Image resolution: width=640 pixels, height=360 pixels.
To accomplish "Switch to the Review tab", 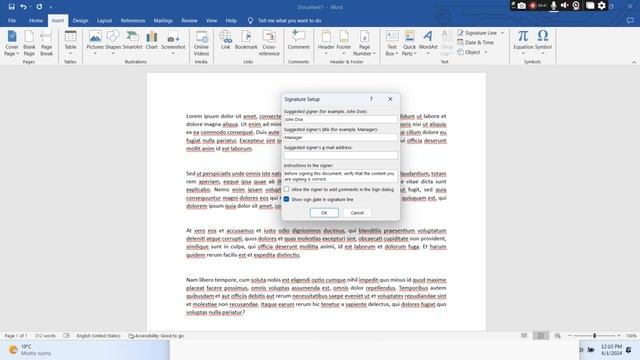I will (x=189, y=20).
